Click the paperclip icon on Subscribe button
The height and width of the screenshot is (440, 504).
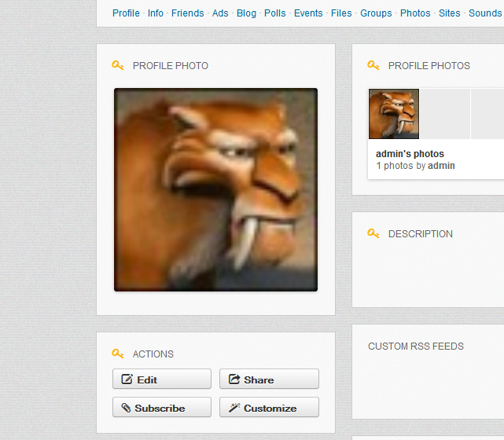click(x=126, y=408)
